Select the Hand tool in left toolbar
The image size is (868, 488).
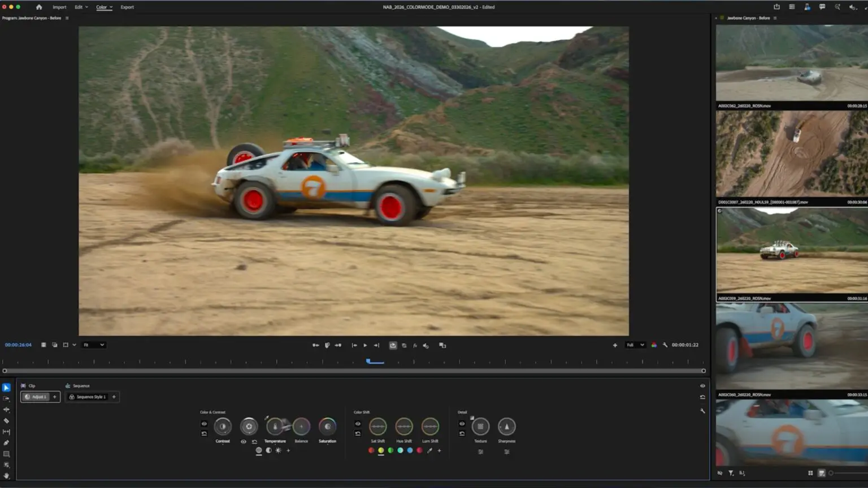tap(7, 476)
